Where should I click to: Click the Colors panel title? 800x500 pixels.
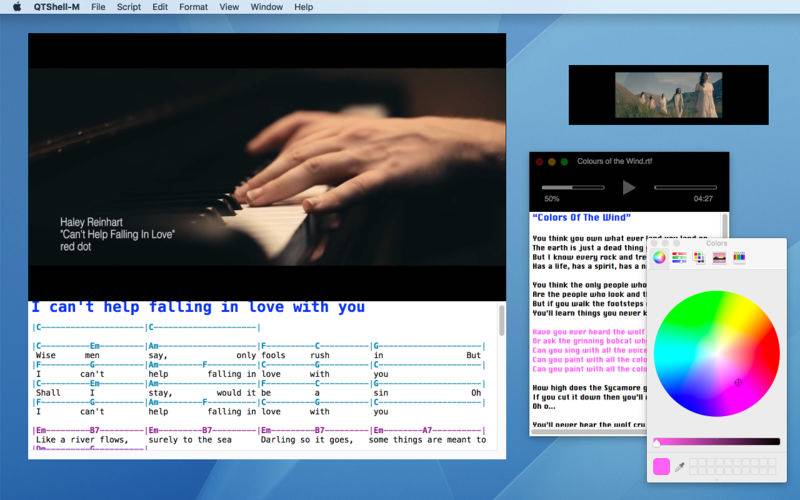716,243
